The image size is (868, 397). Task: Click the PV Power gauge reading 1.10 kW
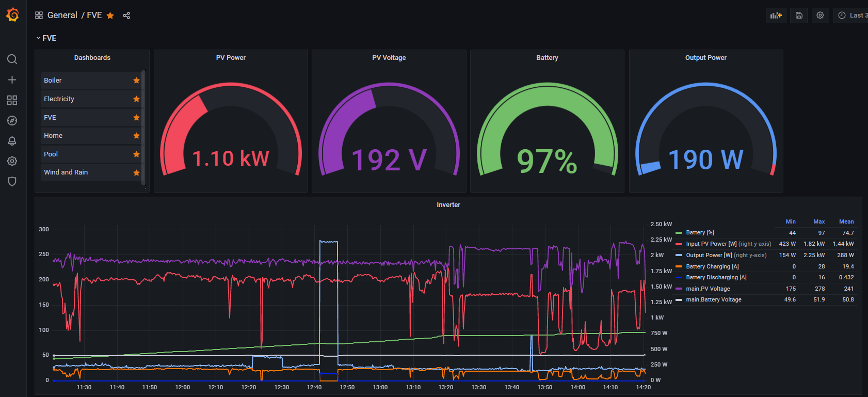point(231,158)
